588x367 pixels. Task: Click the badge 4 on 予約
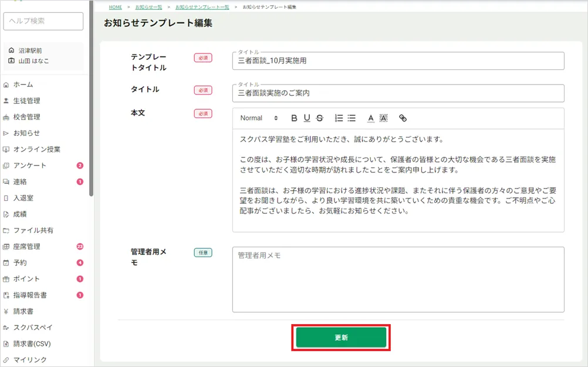[80, 262]
